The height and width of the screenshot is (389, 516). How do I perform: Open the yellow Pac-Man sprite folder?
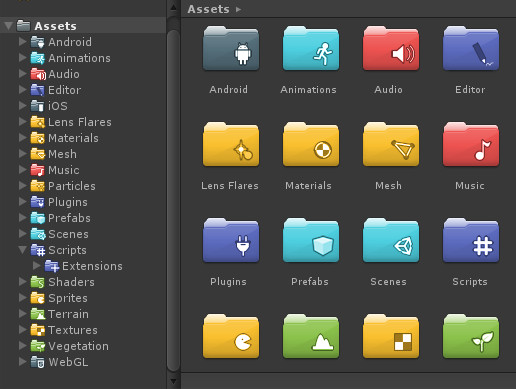(x=231, y=337)
